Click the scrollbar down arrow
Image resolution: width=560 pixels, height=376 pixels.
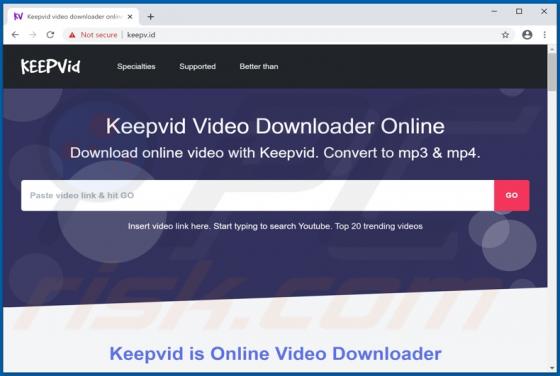[552, 367]
